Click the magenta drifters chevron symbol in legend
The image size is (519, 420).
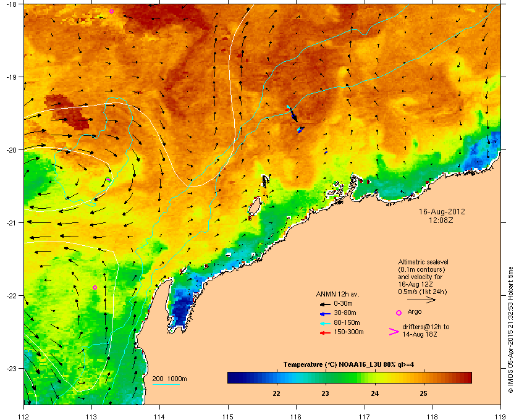(394, 332)
